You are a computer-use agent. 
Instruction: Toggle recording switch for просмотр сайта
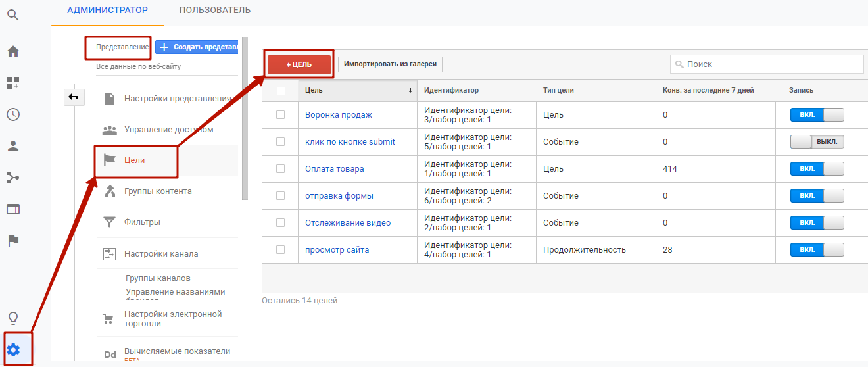coord(817,250)
